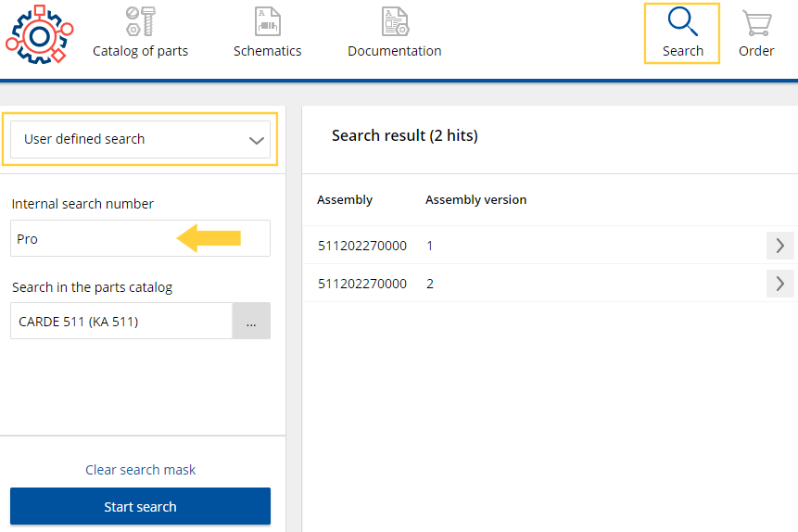Click the Search label in the top bar

[683, 51]
